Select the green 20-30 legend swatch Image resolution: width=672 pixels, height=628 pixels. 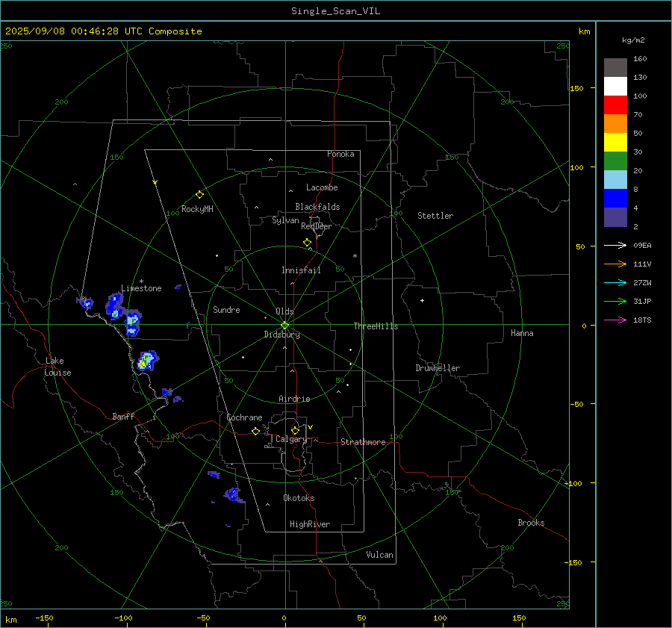click(615, 161)
